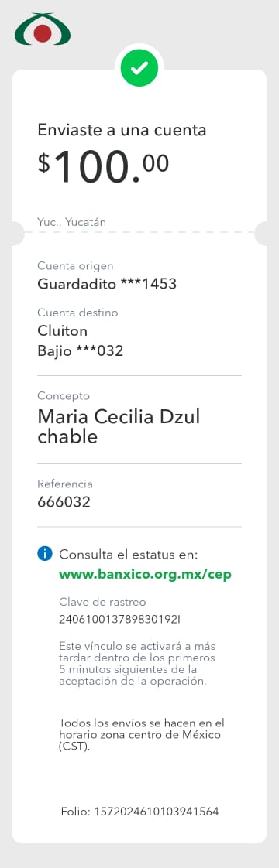
Task: Click the link activation notice paragraph
Action: [137, 664]
